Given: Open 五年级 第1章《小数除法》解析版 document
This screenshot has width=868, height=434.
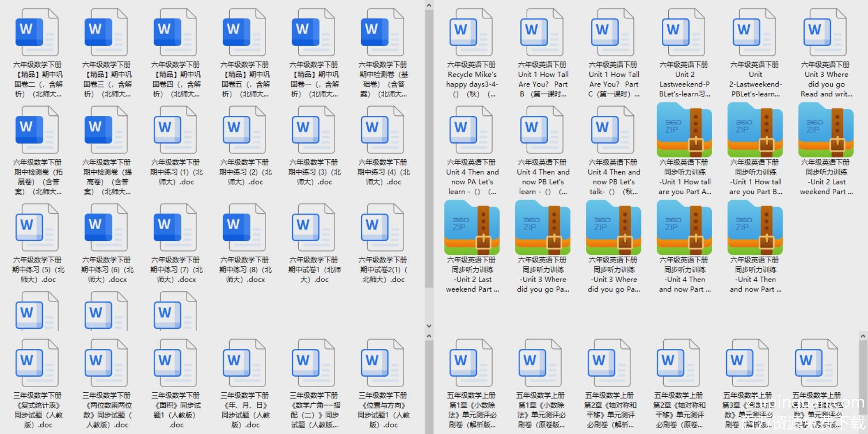Looking at the screenshot, I should point(471,364).
